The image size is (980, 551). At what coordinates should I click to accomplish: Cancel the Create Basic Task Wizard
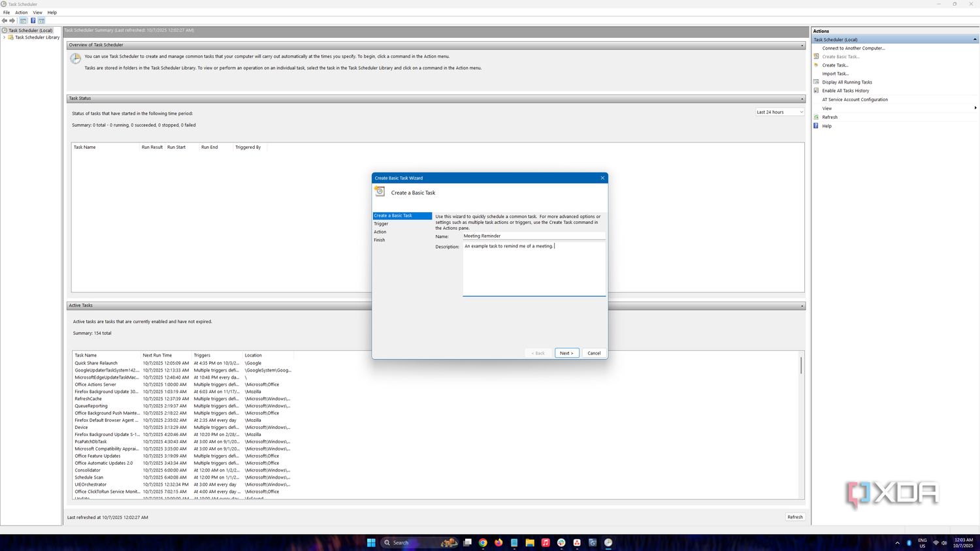594,353
